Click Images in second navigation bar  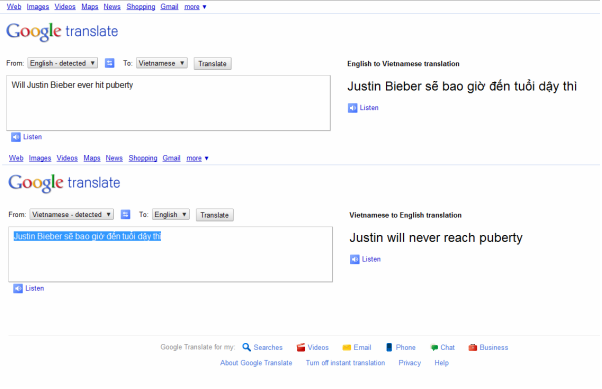click(x=40, y=158)
